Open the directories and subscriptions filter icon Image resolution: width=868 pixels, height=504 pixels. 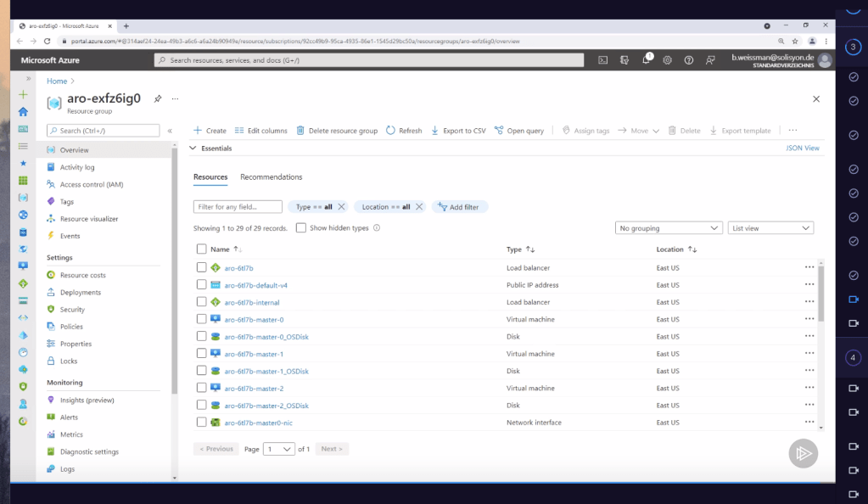(x=624, y=59)
